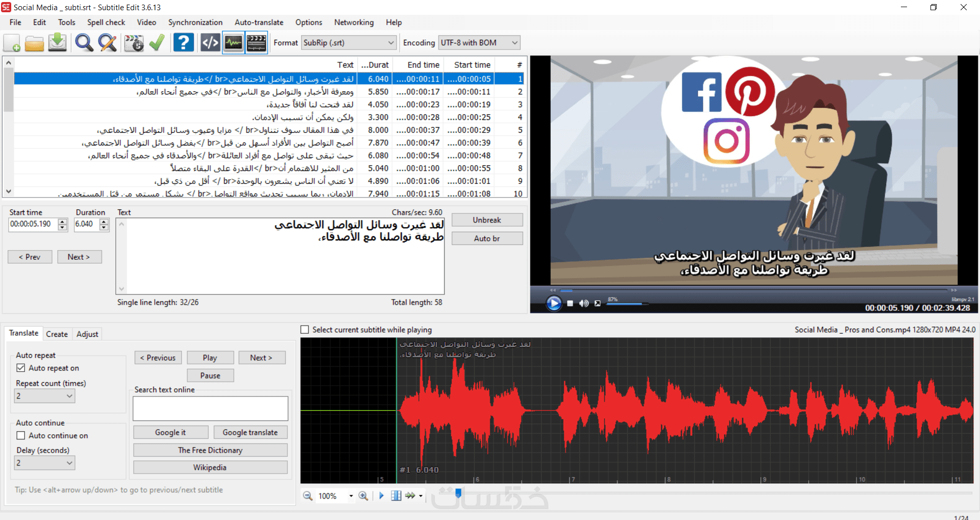The height and width of the screenshot is (520, 980).
Task: Switch to the Create tab
Action: [57, 334]
